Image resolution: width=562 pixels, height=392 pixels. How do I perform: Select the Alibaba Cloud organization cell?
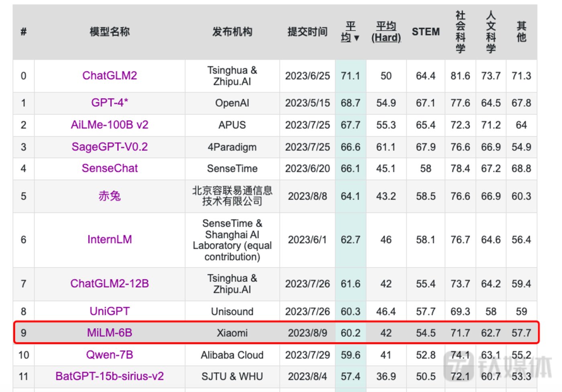pyautogui.click(x=232, y=355)
